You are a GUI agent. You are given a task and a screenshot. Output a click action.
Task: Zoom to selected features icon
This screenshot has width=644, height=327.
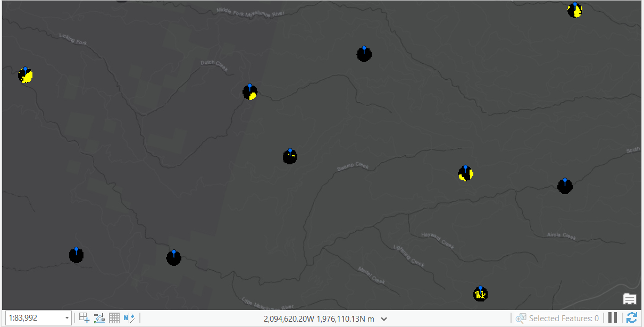(521, 318)
